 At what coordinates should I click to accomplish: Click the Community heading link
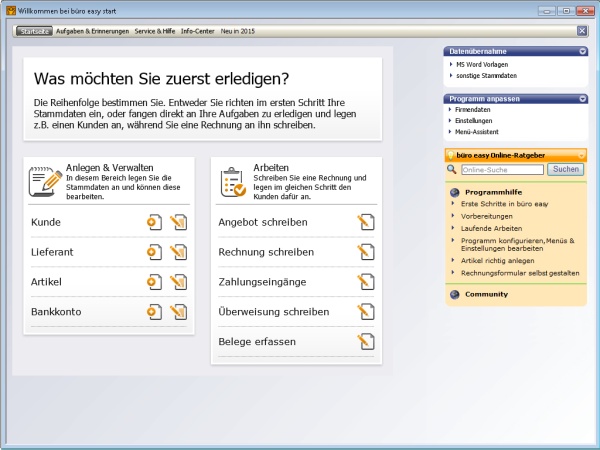pyautogui.click(x=486, y=294)
